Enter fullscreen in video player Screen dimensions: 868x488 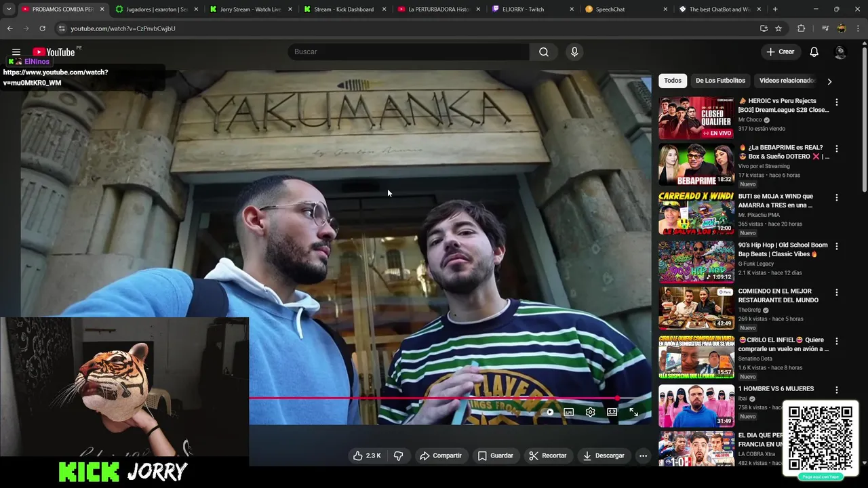pos(633,412)
